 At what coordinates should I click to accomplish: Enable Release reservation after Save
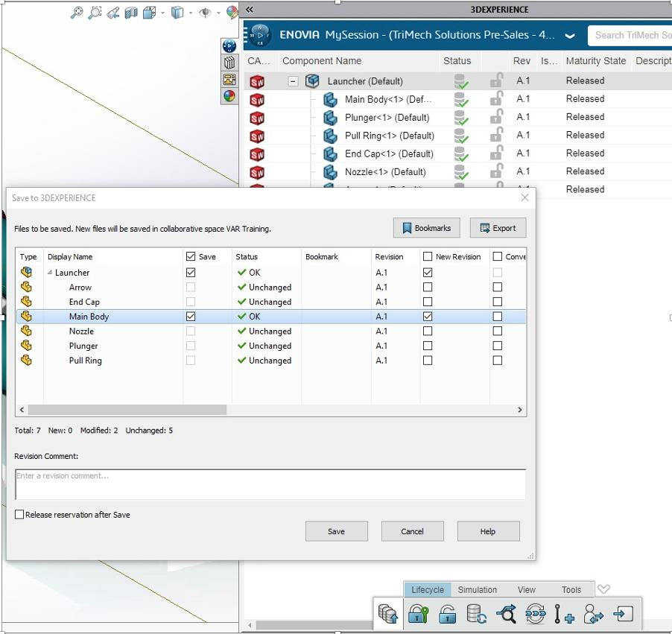[x=19, y=514]
